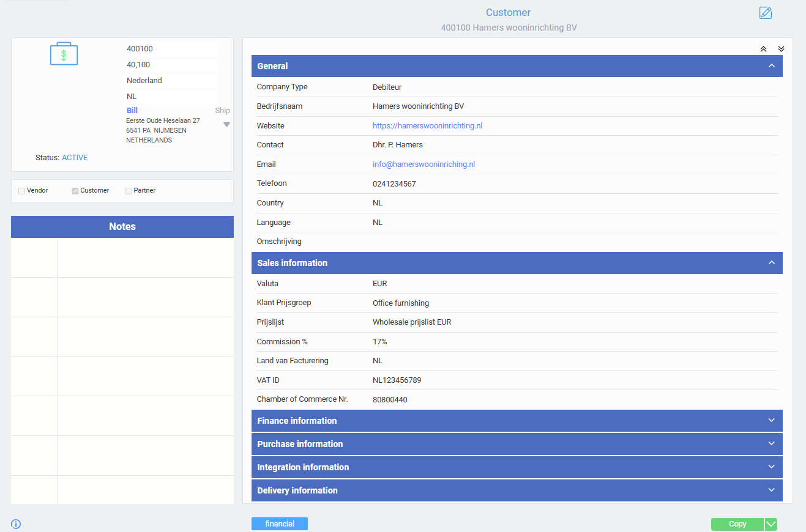806x532 pixels.
Task: Click the Valuta value EUR
Action: coord(380,284)
